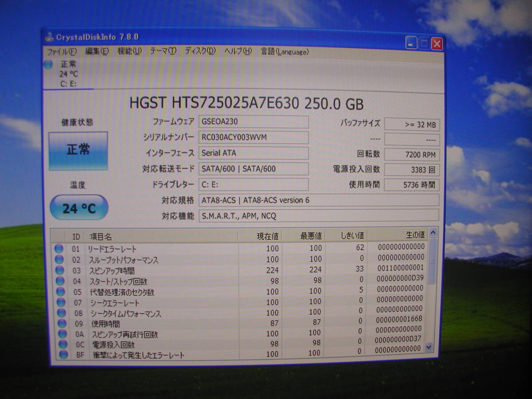Viewport: 532px width, 399px height.
Task: Open the ディスク(D) menu
Action: pyautogui.click(x=200, y=51)
